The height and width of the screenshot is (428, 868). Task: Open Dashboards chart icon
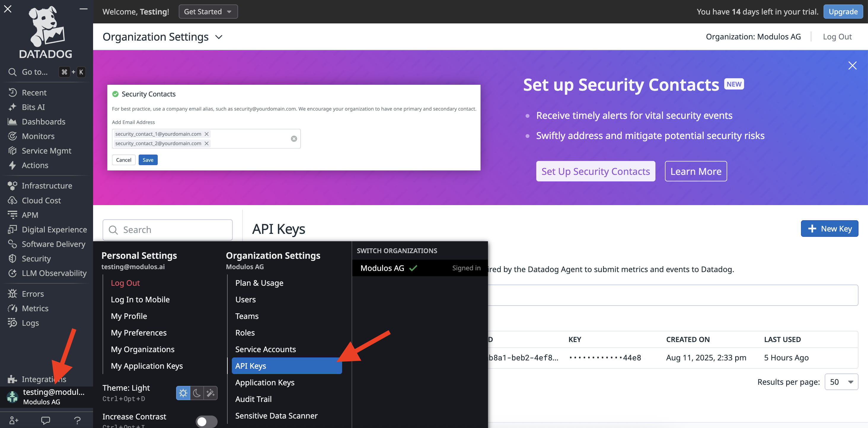pos(12,121)
